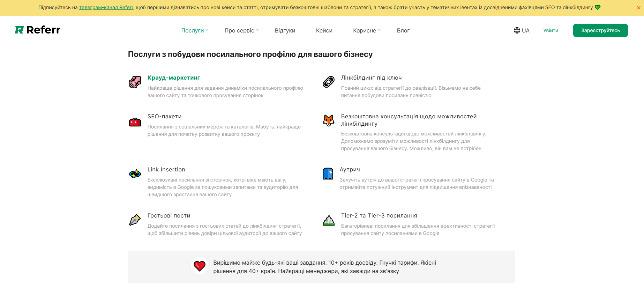Image resolution: width=644 pixels, height=295 pixels.
Task: Click the mountain Tier-2 та Tier-3 icon
Action: click(x=329, y=220)
